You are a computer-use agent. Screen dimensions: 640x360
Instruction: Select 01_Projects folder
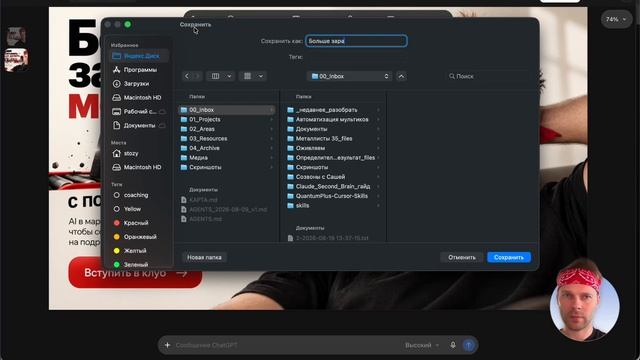227,120
